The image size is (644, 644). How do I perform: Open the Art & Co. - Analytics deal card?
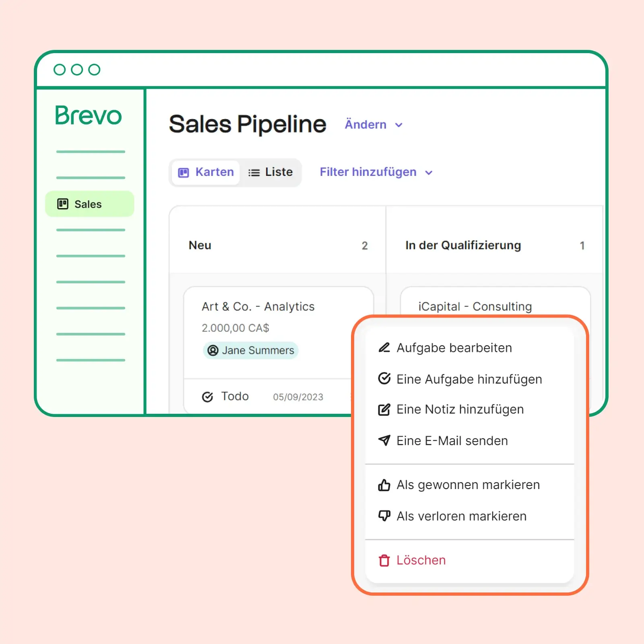258,307
